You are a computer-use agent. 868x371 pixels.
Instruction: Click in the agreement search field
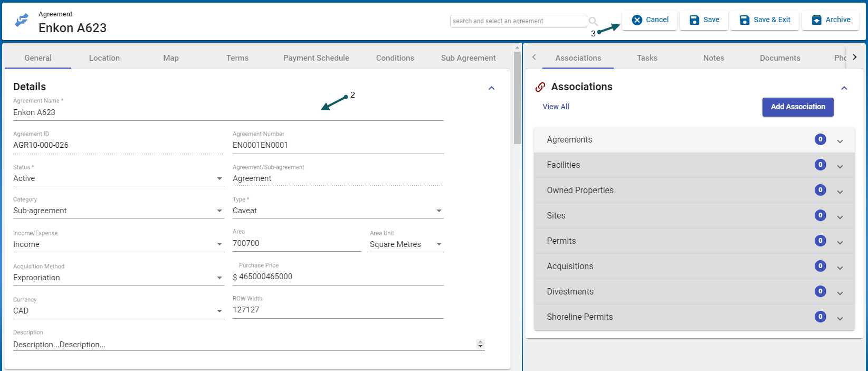click(x=518, y=21)
